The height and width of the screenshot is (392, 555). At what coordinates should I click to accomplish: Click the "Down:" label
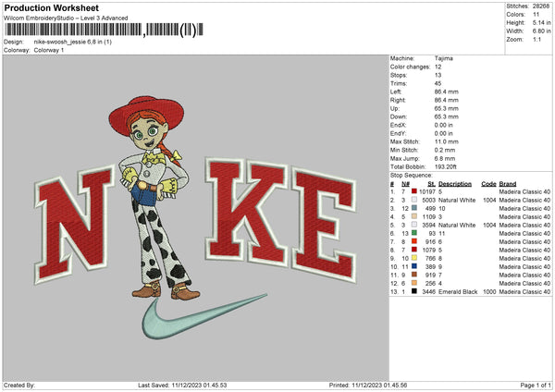(399, 116)
